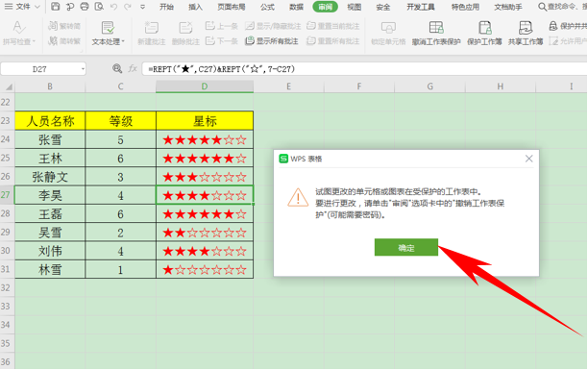Image resolution: width=588 pixels, height=370 pixels.
Task: Click 显示所有批注 show all comments
Action: tap(272, 40)
